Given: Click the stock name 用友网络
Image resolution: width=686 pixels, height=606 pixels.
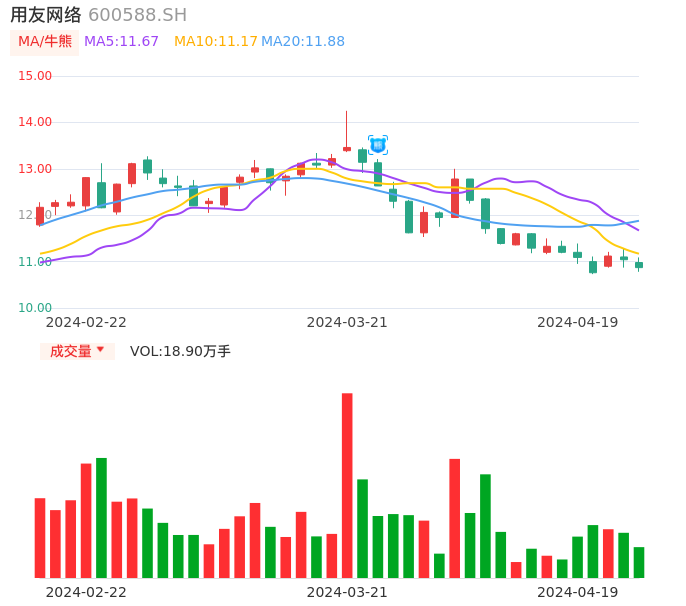Looking at the screenshot, I should click(x=46, y=15).
